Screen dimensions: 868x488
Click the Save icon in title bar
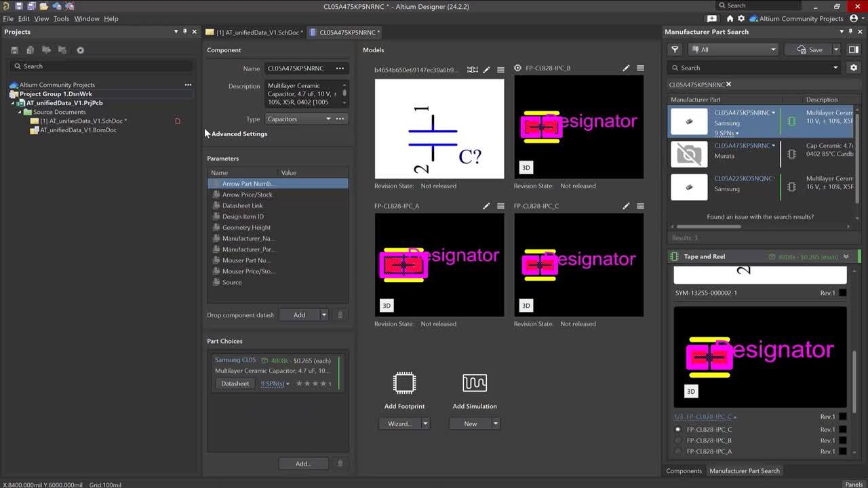(x=19, y=6)
